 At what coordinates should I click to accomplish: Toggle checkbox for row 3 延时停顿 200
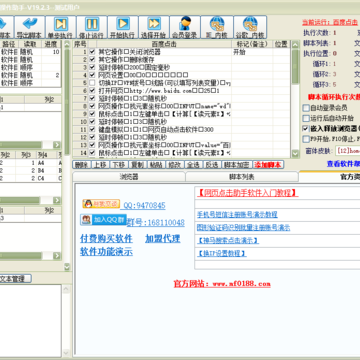(92, 68)
